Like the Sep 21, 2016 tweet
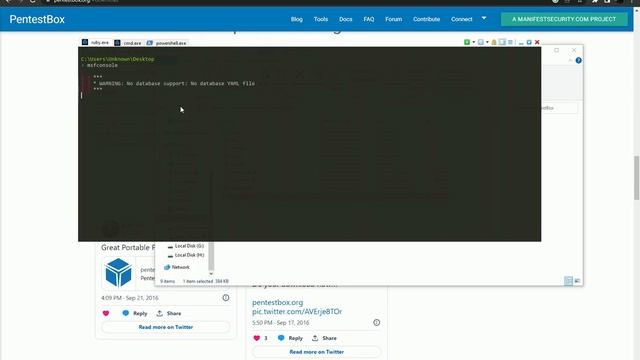640x360 pixels. pos(106,313)
